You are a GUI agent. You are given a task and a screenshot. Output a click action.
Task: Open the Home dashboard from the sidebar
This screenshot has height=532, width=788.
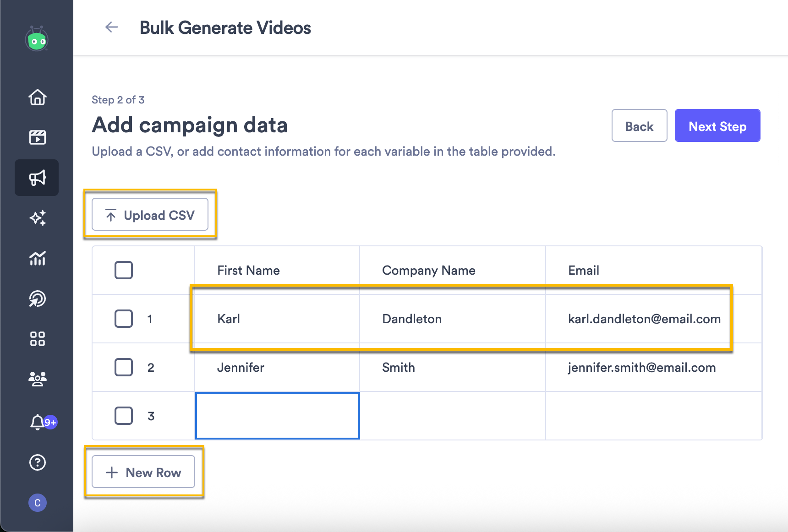37,98
